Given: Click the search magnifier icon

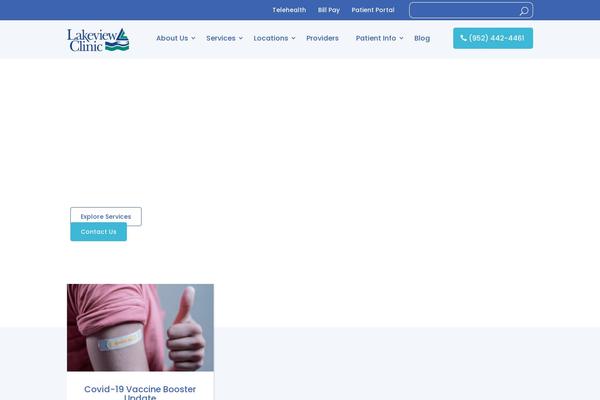Looking at the screenshot, I should point(524,11).
